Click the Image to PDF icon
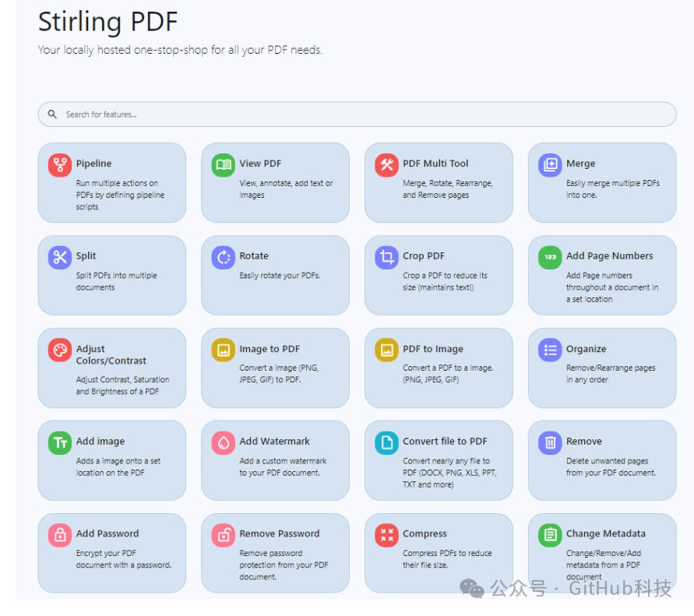This screenshot has height=616, width=694. tap(223, 350)
